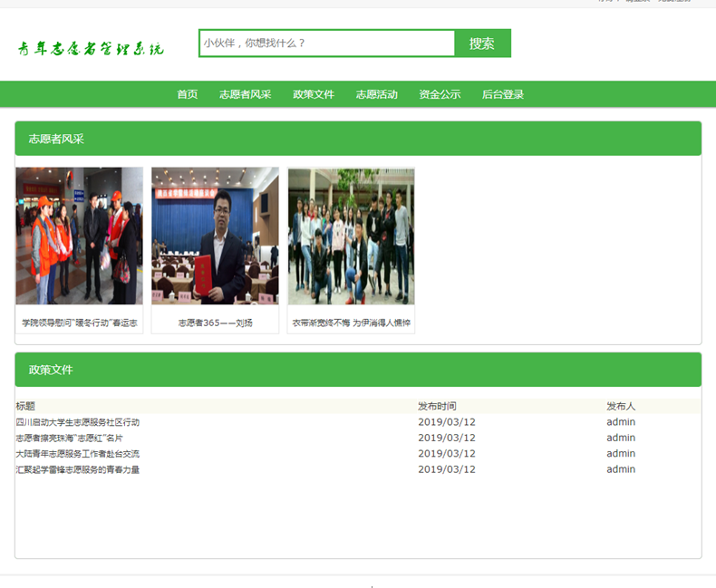Open the photo of man holding red certificate

tap(215, 236)
